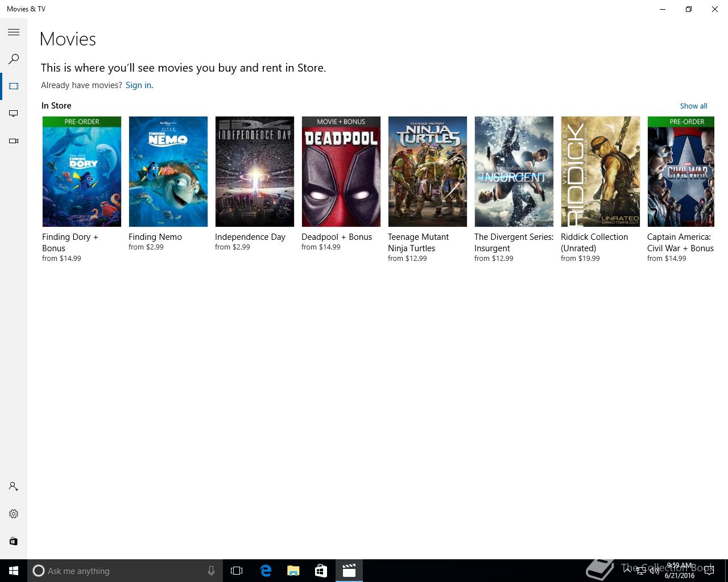Open Windows Store from the taskbar
This screenshot has height=582, width=728.
[x=321, y=571]
